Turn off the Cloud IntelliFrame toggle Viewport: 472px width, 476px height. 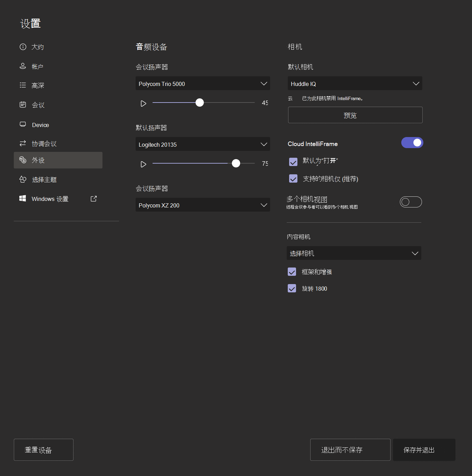click(412, 143)
